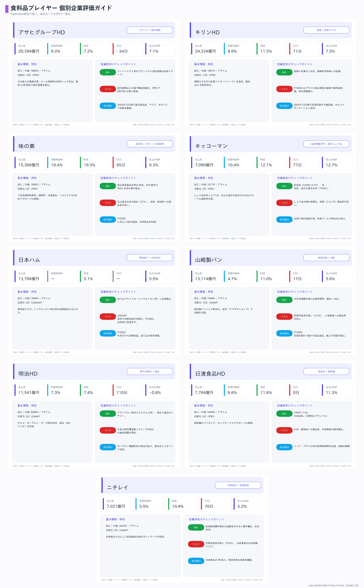This screenshot has width=364, height=588.
Task: Click the 酒類 × 医薬バイオ tag on the キリンHD card
Action: click(x=326, y=30)
